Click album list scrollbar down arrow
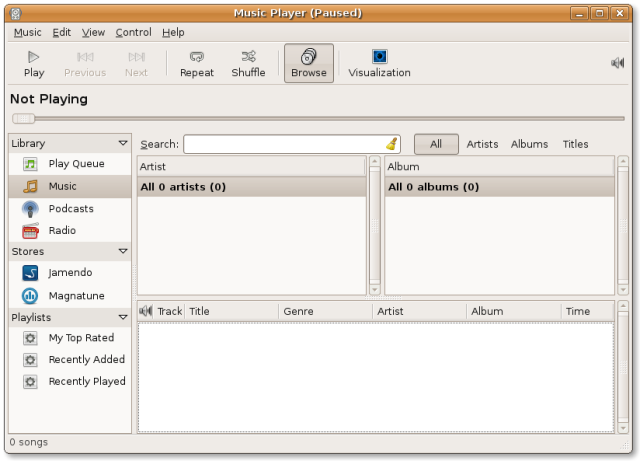 (623, 290)
